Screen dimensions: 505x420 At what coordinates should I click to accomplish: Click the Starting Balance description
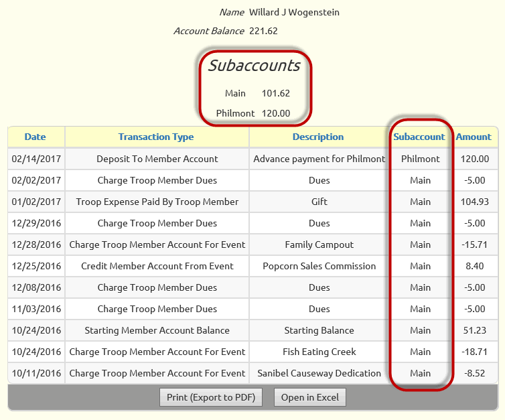tap(319, 330)
